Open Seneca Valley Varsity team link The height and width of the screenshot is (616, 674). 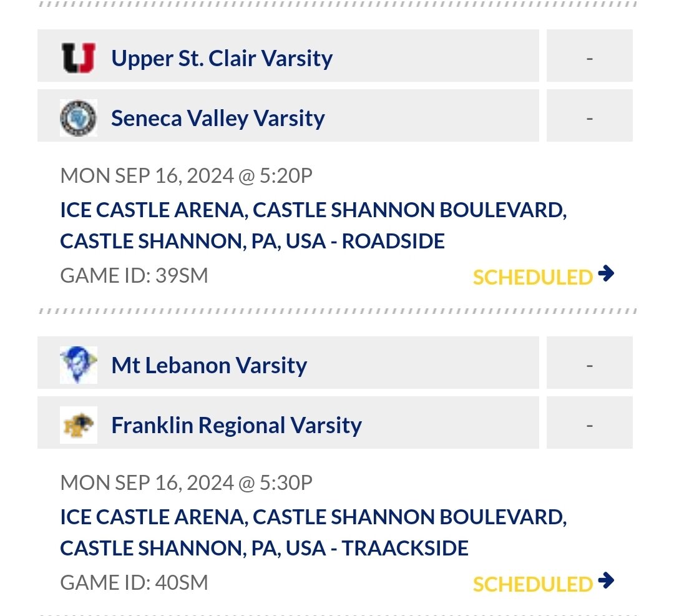coord(218,118)
